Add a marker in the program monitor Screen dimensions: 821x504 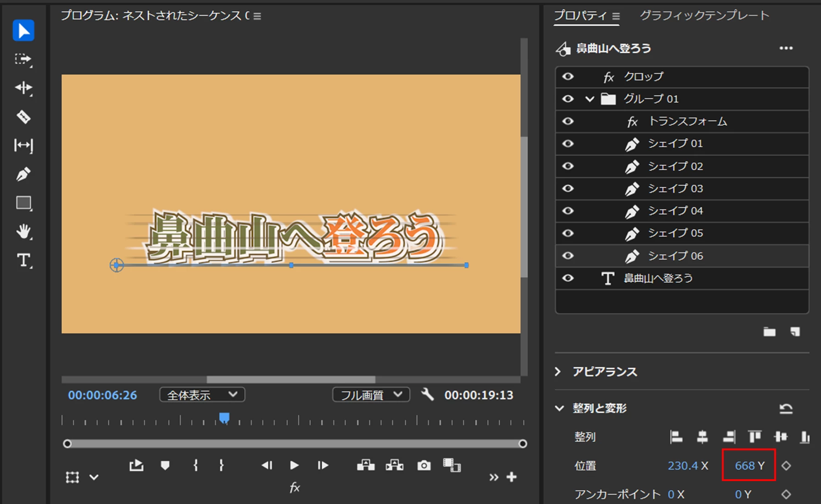point(165,465)
